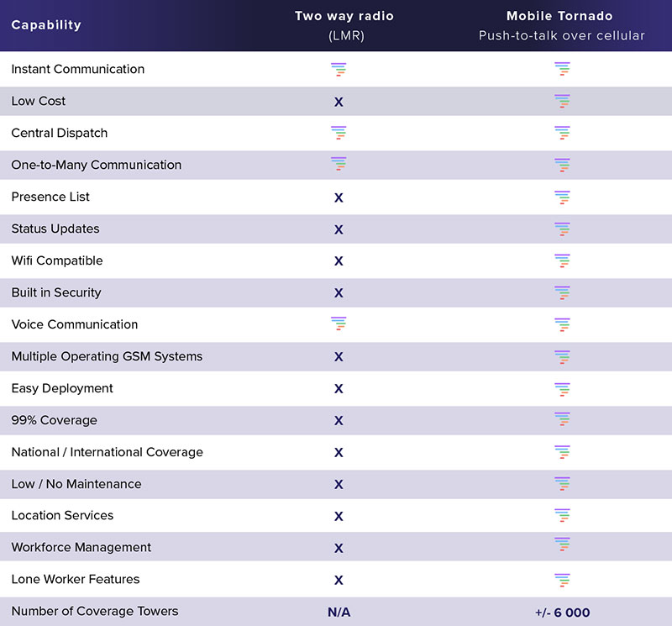Click the N/A value for Coverage Towers

339,613
